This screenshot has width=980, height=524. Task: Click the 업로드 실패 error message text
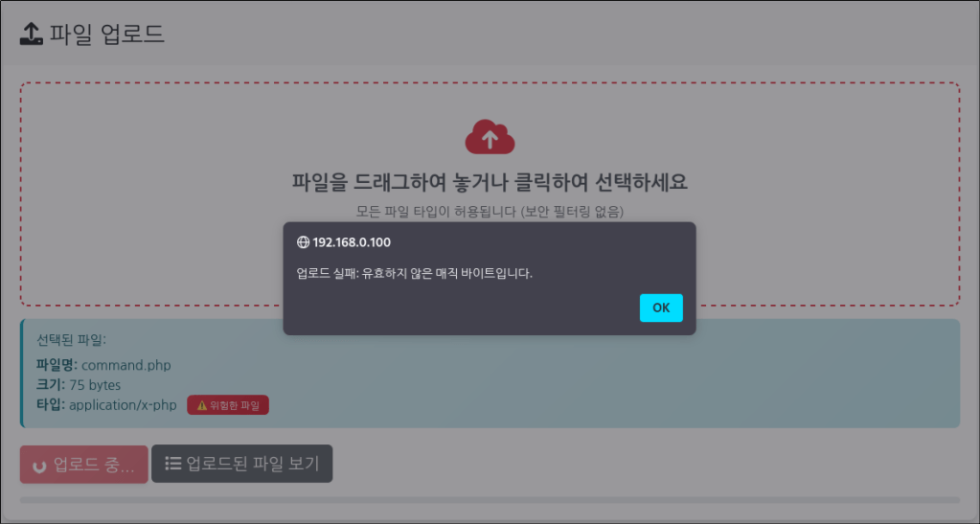tap(414, 273)
